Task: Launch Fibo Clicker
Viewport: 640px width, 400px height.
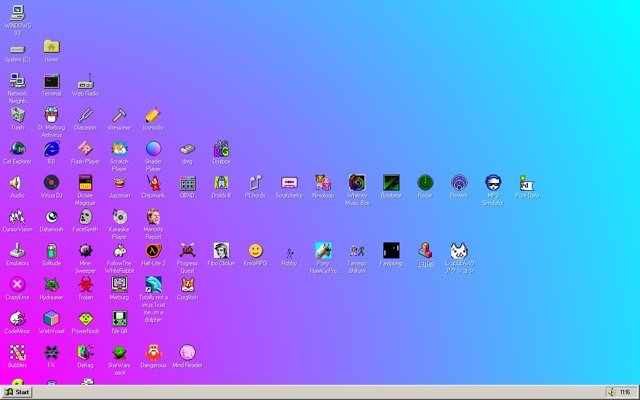Action: (x=221, y=251)
